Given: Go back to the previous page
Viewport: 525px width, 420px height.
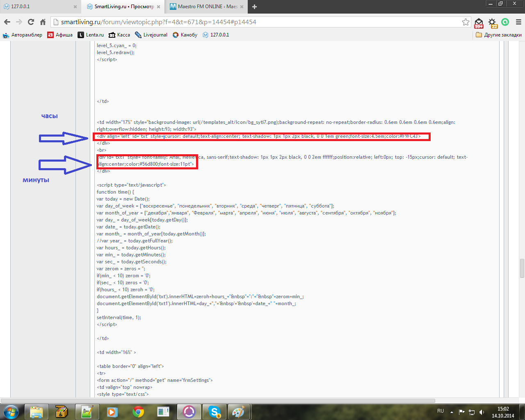Looking at the screenshot, I should (7, 22).
